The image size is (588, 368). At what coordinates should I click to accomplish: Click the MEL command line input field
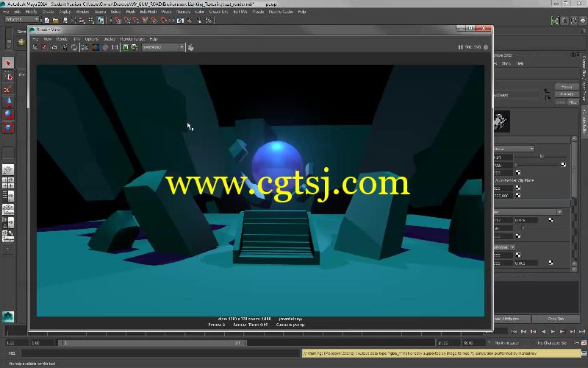click(x=161, y=353)
